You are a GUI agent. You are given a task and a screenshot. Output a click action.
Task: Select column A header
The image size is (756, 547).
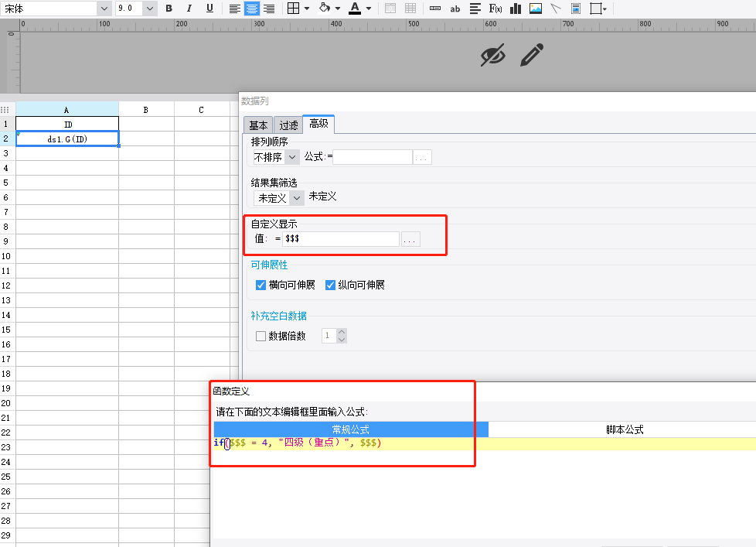tap(67, 110)
